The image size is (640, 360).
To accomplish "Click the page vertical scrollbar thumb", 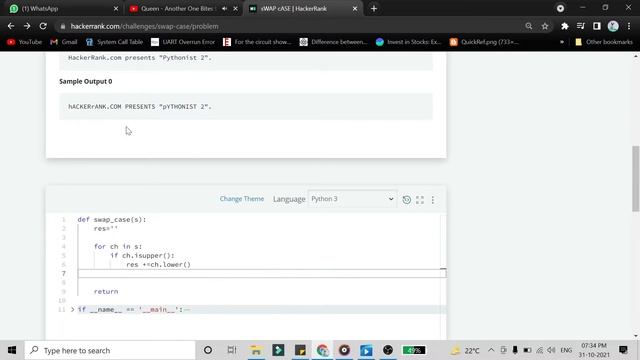I will point(636,178).
